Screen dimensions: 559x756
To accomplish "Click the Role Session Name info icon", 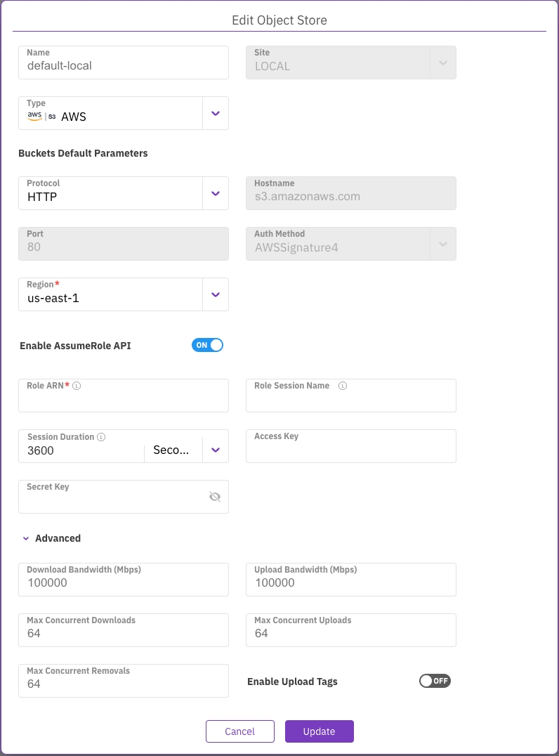I will click(x=343, y=386).
